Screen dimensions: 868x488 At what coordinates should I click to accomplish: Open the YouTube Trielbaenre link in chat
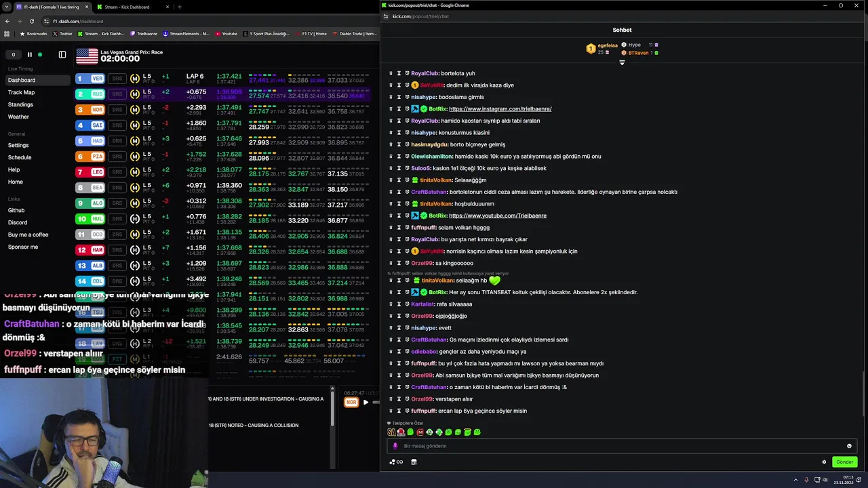[x=498, y=216]
